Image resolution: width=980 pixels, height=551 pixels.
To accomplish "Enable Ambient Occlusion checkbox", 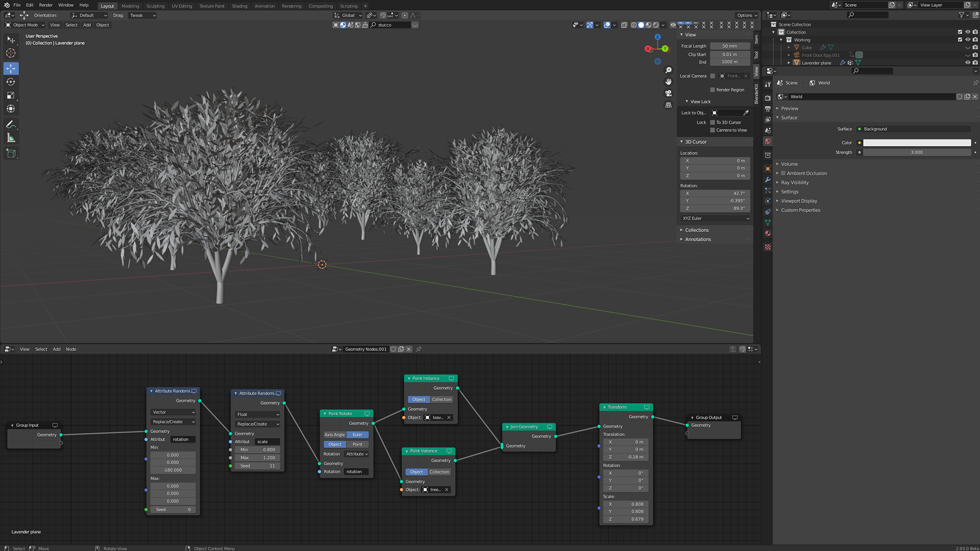I will click(783, 173).
